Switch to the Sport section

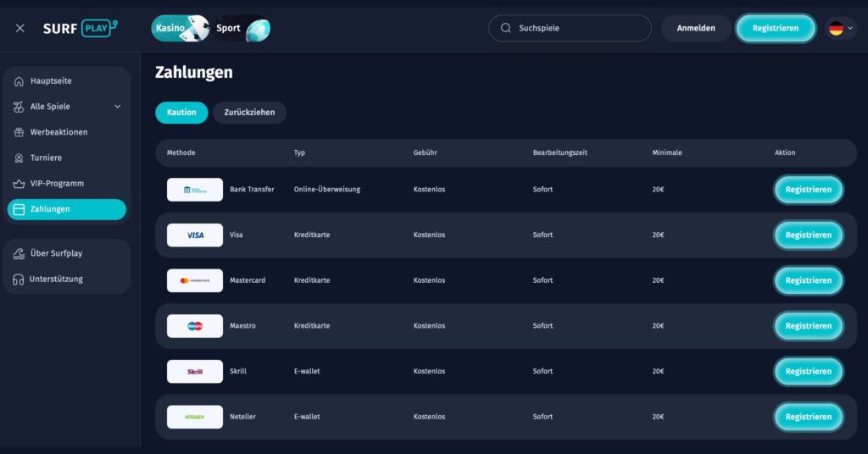point(242,28)
